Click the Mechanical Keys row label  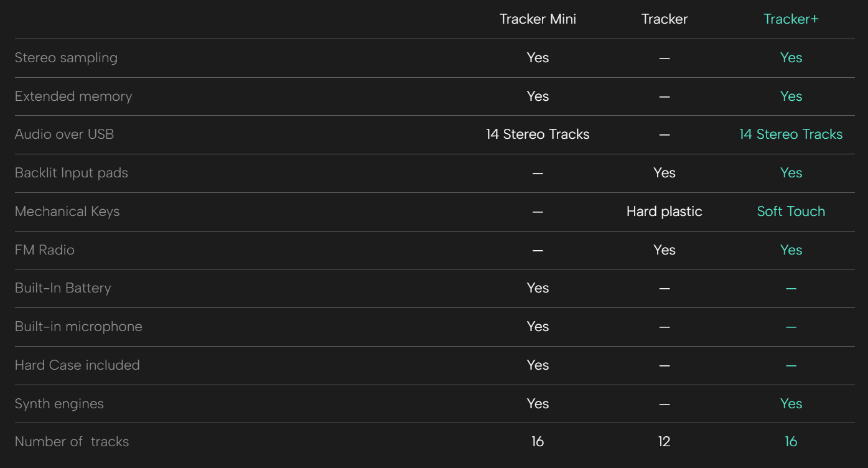pos(67,212)
